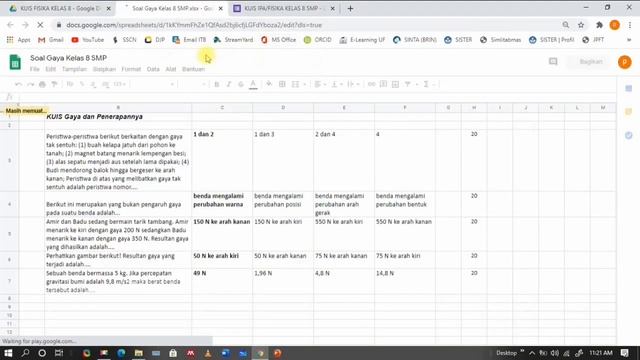
Task: Open the Format menu
Action: tap(131, 69)
